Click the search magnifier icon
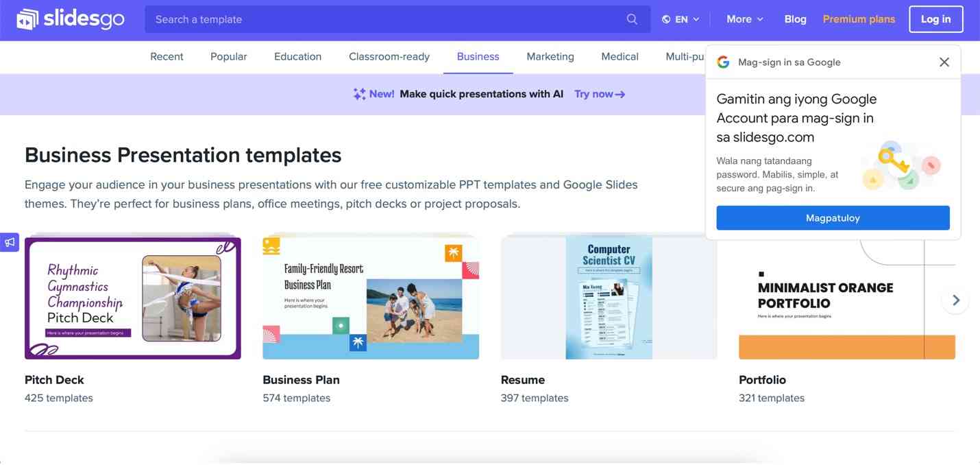Screen dimensions: 980x465 (632, 19)
